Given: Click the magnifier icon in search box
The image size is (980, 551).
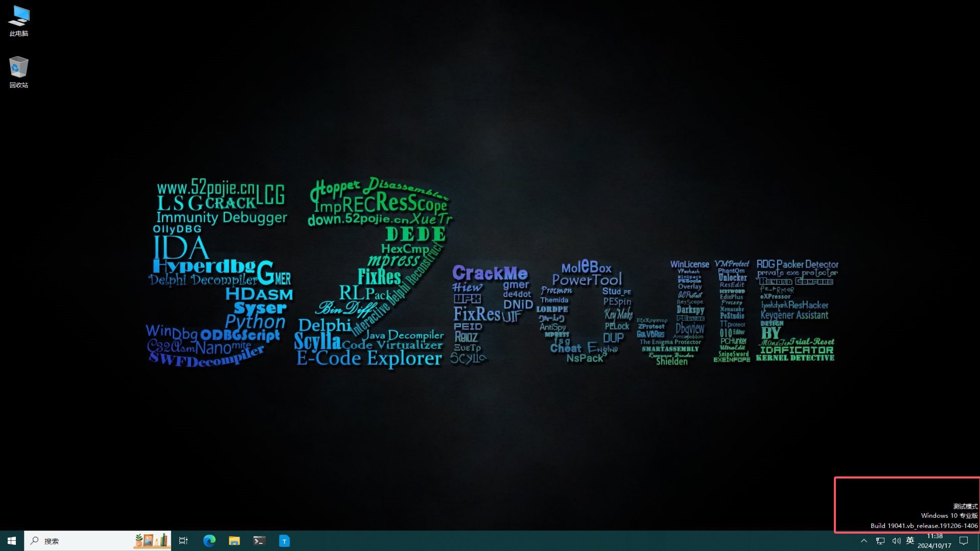Looking at the screenshot, I should pyautogui.click(x=35, y=541).
